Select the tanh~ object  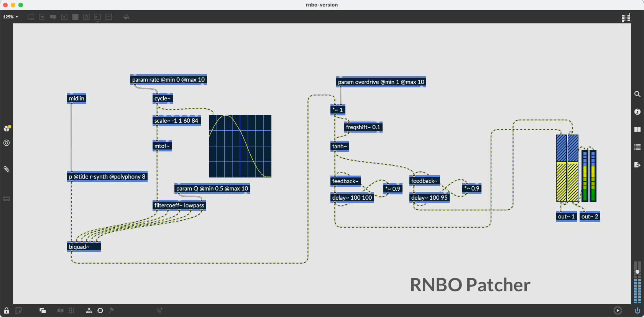pos(340,146)
